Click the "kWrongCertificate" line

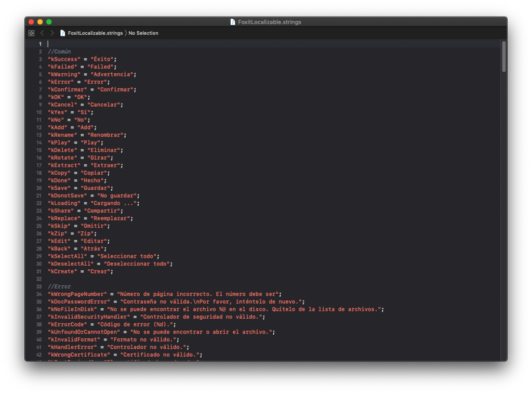coord(125,354)
